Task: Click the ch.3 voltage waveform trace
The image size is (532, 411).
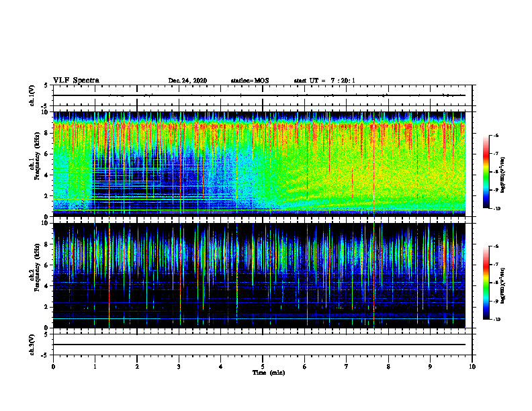Action: click(259, 345)
